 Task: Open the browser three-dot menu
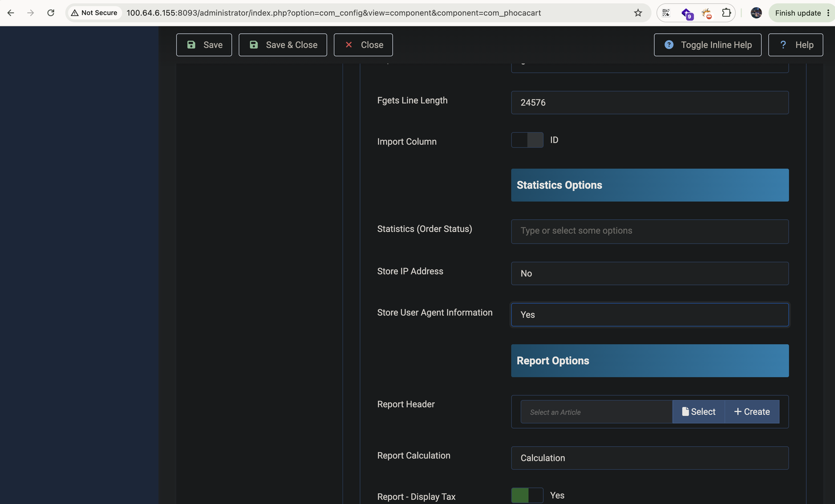pos(828,13)
